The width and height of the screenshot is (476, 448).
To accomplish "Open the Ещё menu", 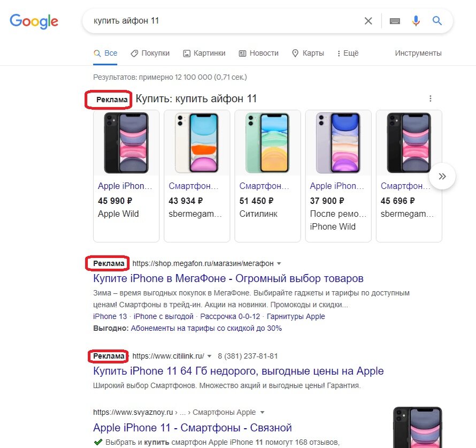I will coord(348,53).
